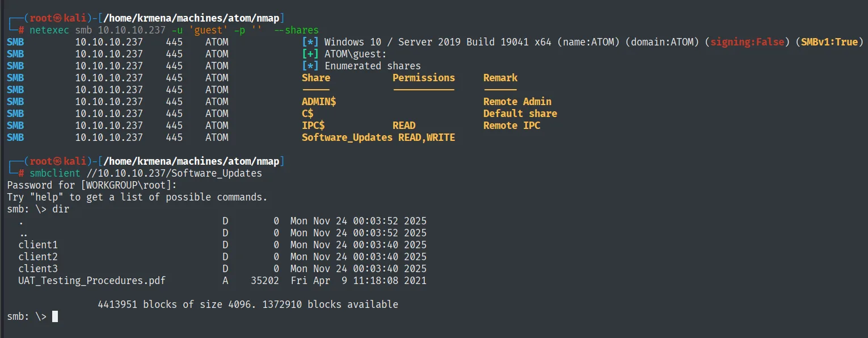Select the 'client1' directory entry

click(38, 245)
